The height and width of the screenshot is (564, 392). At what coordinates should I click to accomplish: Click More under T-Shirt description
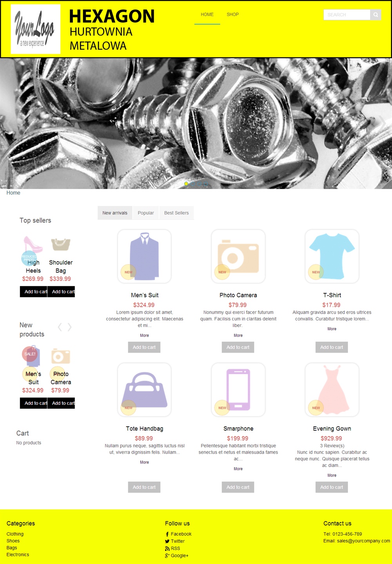[x=332, y=329]
